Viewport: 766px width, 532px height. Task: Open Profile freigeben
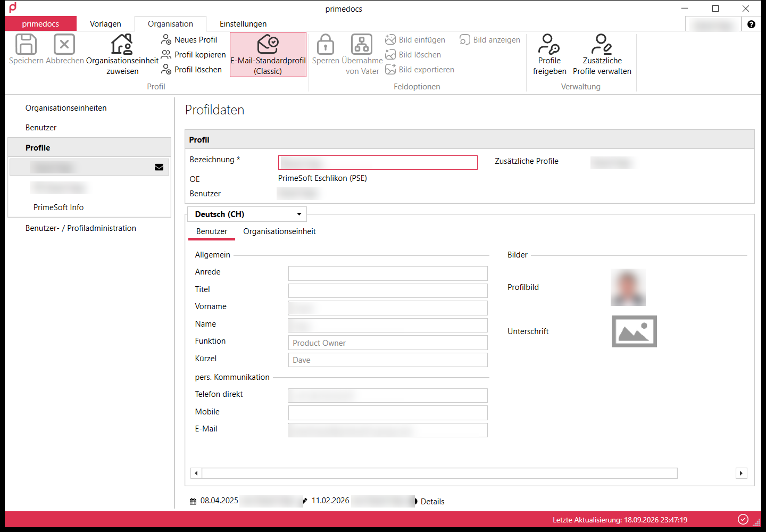pos(549,55)
